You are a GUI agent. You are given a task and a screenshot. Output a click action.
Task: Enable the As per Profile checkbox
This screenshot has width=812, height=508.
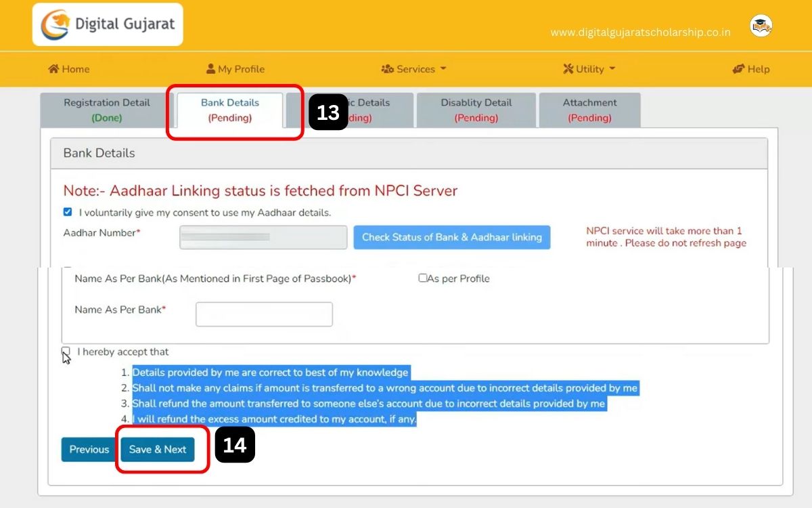click(x=423, y=278)
